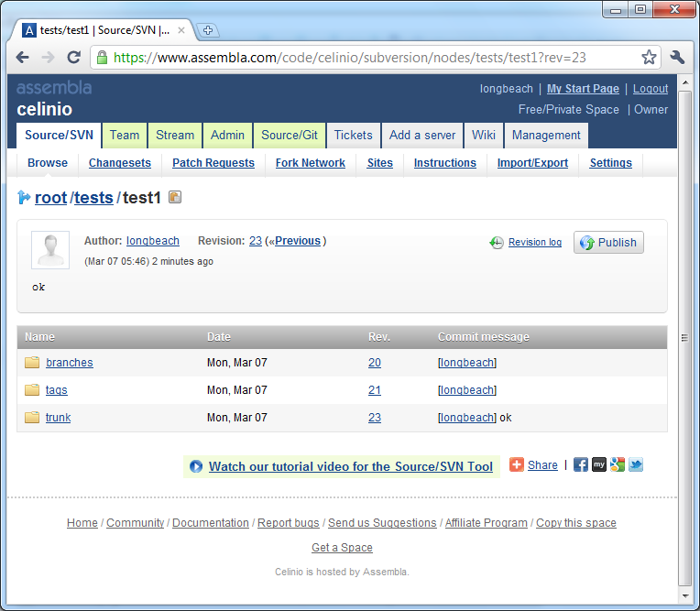700x611 pixels.
Task: Open the trunk folder
Action: tap(58, 418)
